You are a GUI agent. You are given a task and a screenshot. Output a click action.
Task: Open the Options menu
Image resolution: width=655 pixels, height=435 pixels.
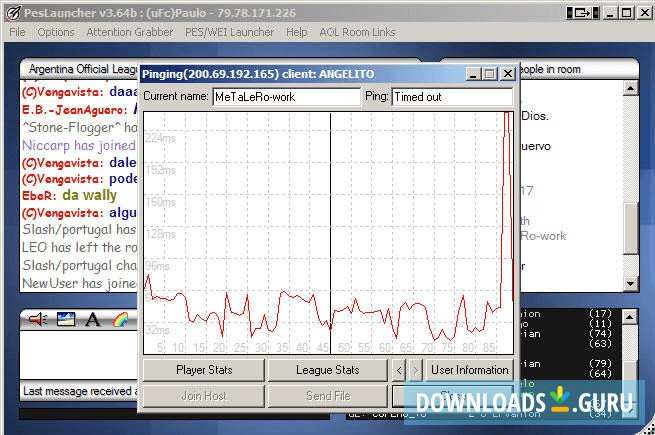(56, 32)
